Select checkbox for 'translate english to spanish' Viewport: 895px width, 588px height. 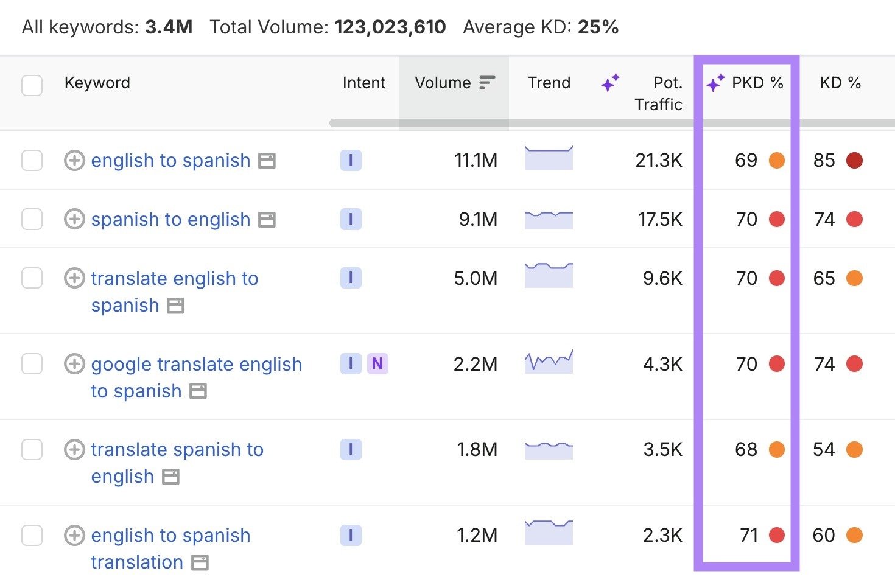coord(32,278)
